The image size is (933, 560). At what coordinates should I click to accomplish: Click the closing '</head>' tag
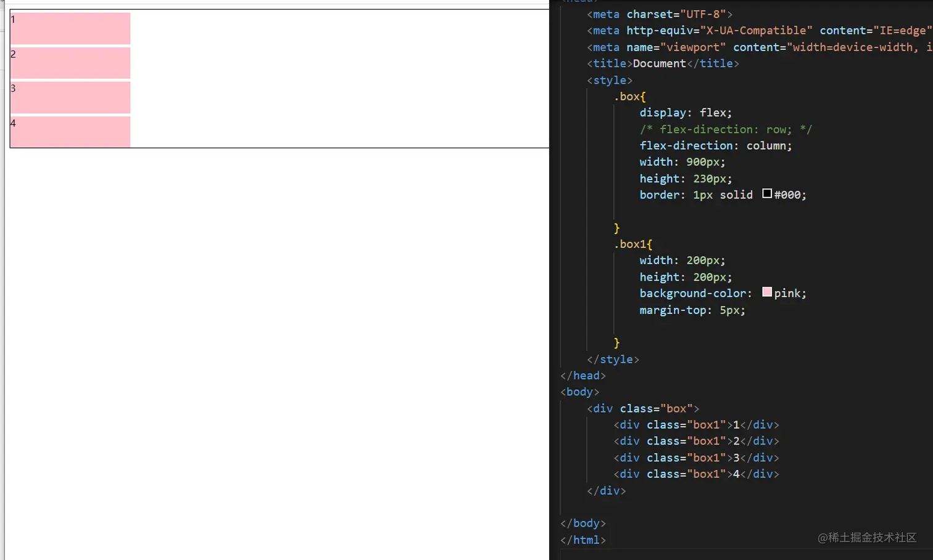coord(583,376)
